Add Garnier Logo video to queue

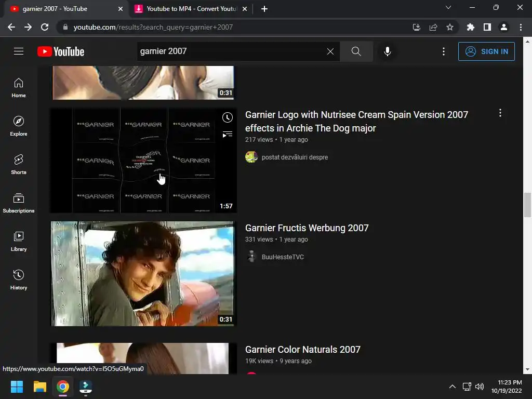click(228, 135)
